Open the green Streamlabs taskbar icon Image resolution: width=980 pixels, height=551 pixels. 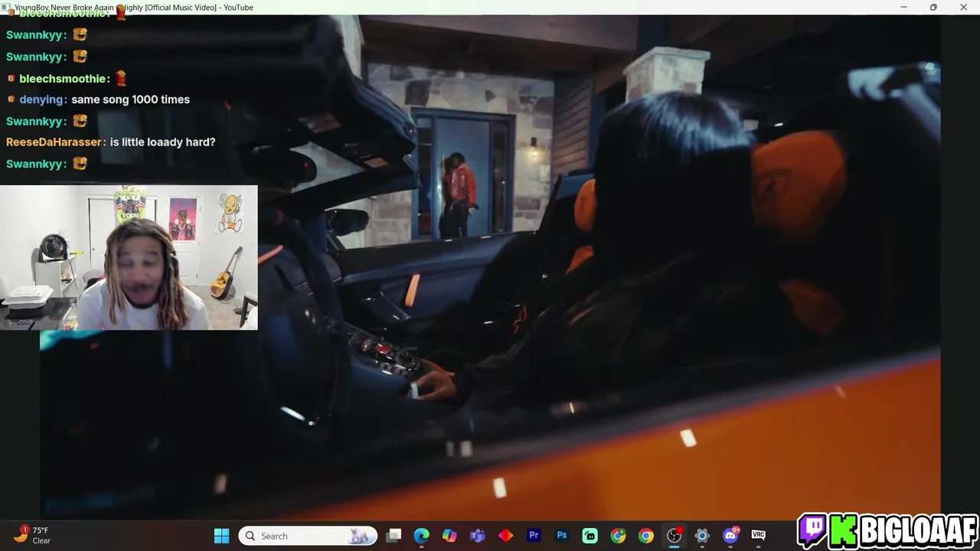tap(590, 536)
